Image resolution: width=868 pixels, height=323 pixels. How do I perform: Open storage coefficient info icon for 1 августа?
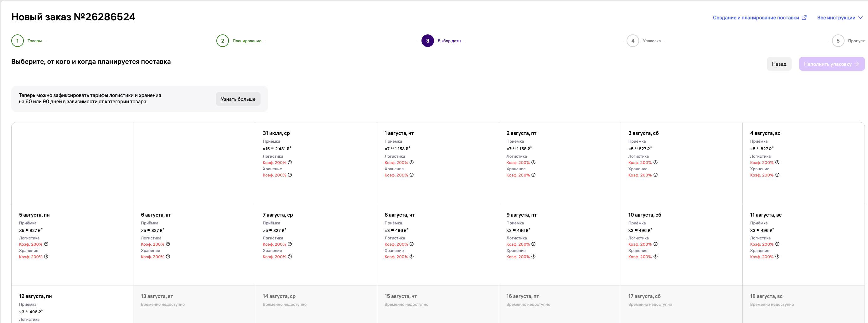(x=411, y=175)
